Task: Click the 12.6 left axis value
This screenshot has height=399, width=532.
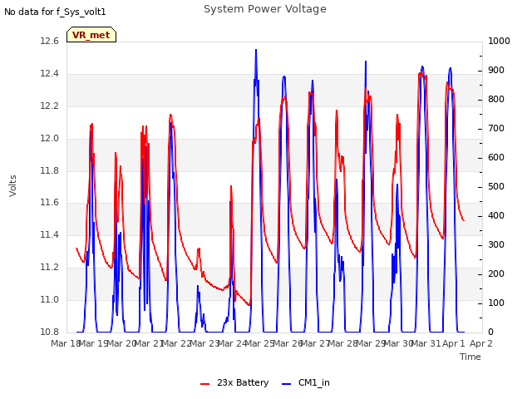Action: [x=50, y=42]
